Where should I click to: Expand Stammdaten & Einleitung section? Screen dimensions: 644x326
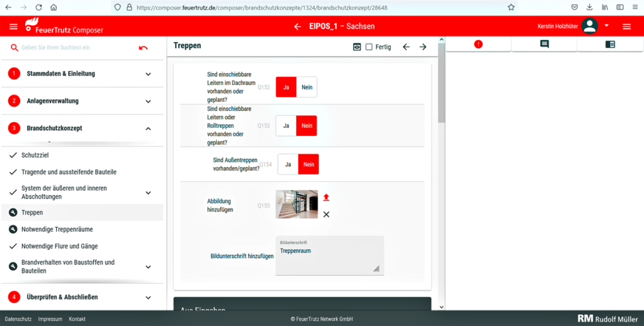coord(148,74)
